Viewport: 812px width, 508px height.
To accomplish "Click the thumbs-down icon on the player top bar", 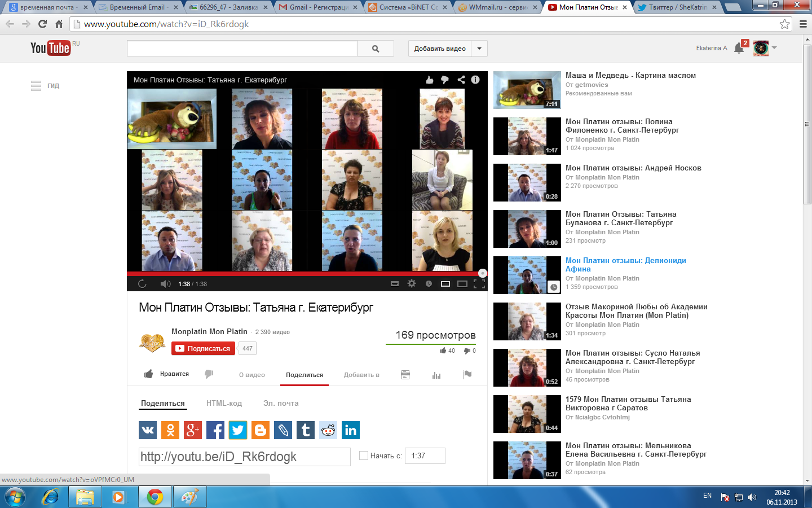I will pos(445,80).
